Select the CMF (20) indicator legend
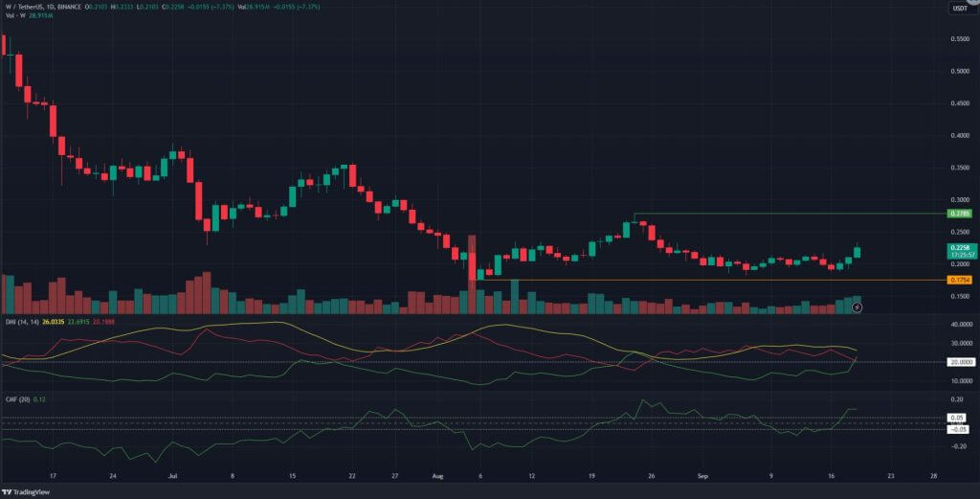The height and width of the screenshot is (499, 980). tap(17, 399)
